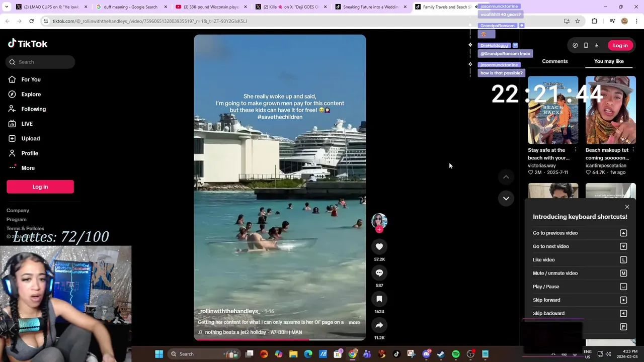
Task: Open the Program footer section
Action: [17, 219]
